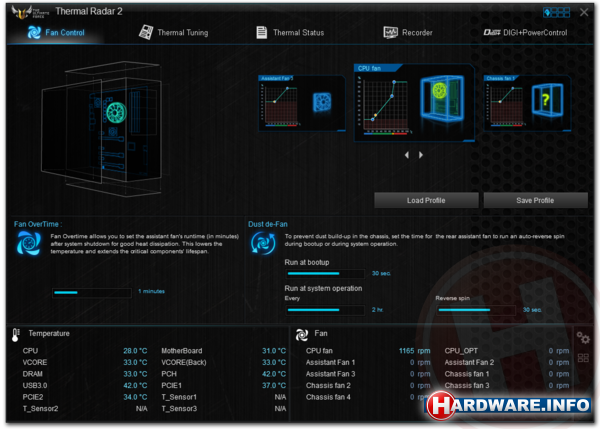Click the PCIE2 temperature row
600x429 pixels.
click(x=85, y=397)
